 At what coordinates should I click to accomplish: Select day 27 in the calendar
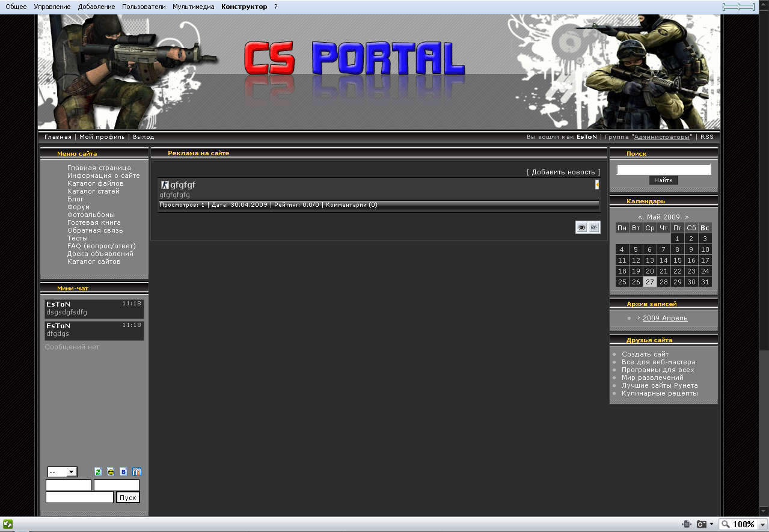point(649,282)
